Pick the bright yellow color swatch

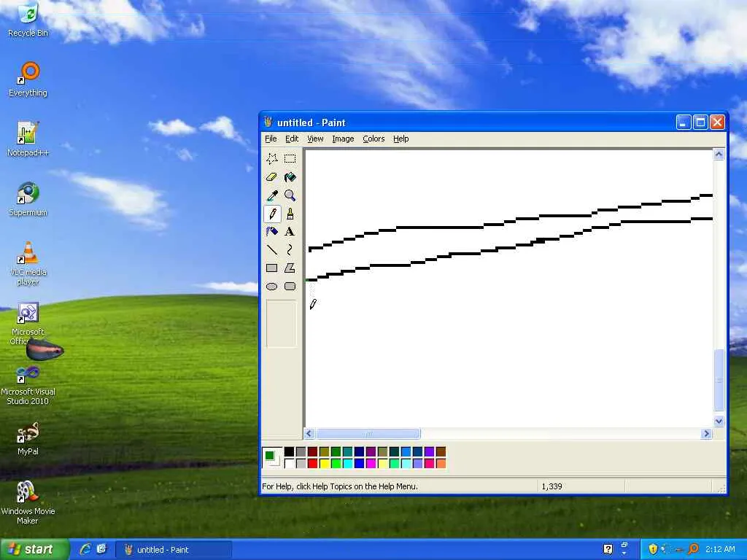tap(325, 463)
